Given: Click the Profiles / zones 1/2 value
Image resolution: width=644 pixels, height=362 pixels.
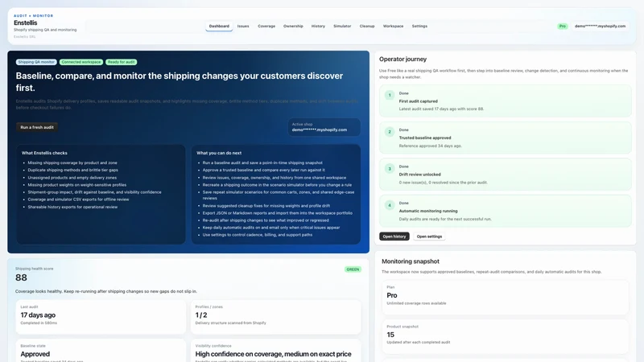Looking at the screenshot, I should click(x=201, y=315).
